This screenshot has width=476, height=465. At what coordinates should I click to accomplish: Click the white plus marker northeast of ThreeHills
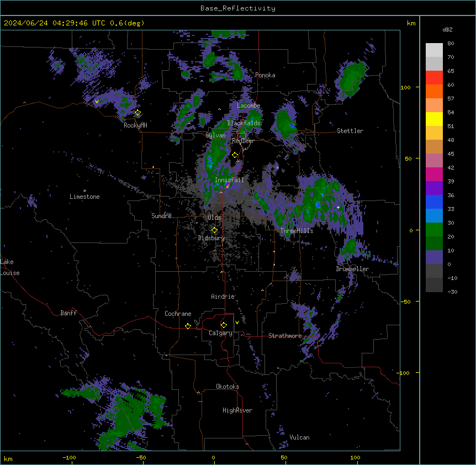[x=338, y=207]
